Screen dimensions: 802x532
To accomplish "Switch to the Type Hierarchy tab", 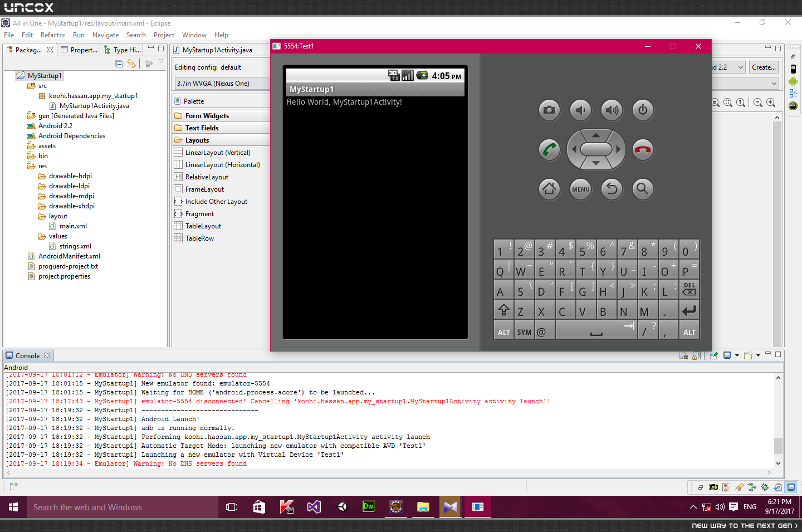I will 122,50.
